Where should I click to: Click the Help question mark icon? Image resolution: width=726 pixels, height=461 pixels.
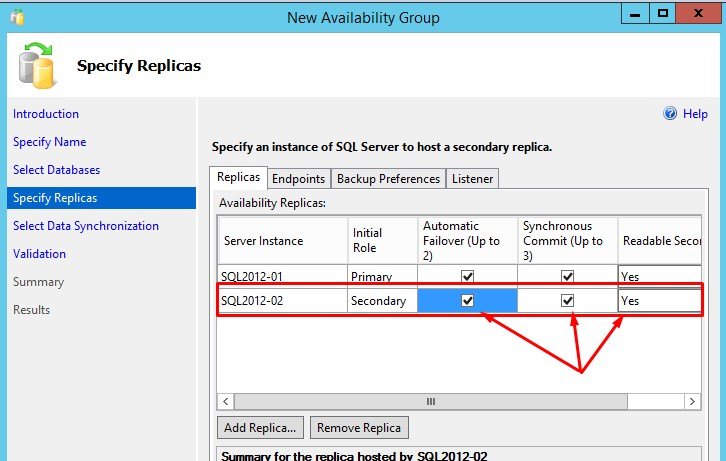tap(671, 114)
